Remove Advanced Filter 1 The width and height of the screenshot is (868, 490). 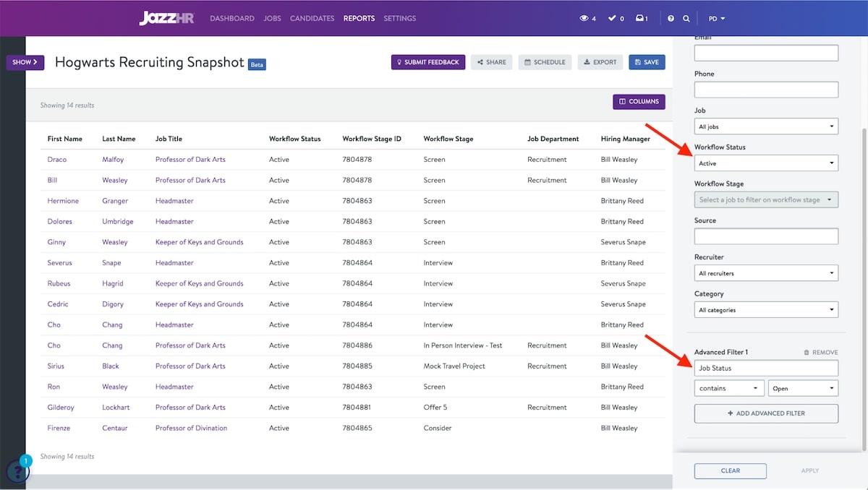tap(820, 352)
